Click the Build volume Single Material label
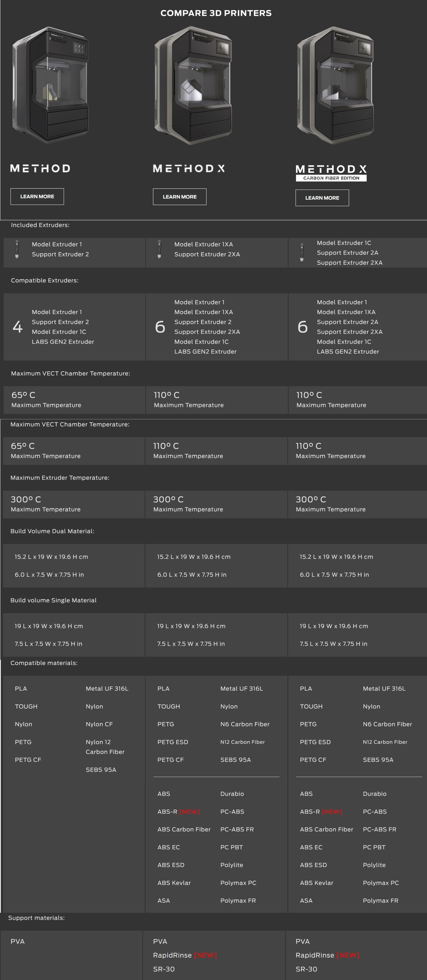Screen dimensions: 427x980 (x=53, y=600)
